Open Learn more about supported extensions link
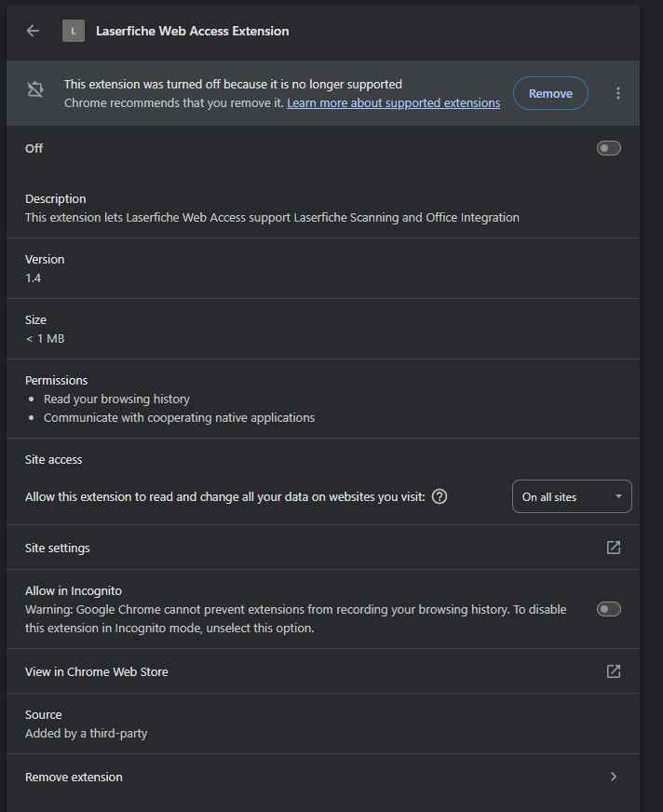 [394, 103]
